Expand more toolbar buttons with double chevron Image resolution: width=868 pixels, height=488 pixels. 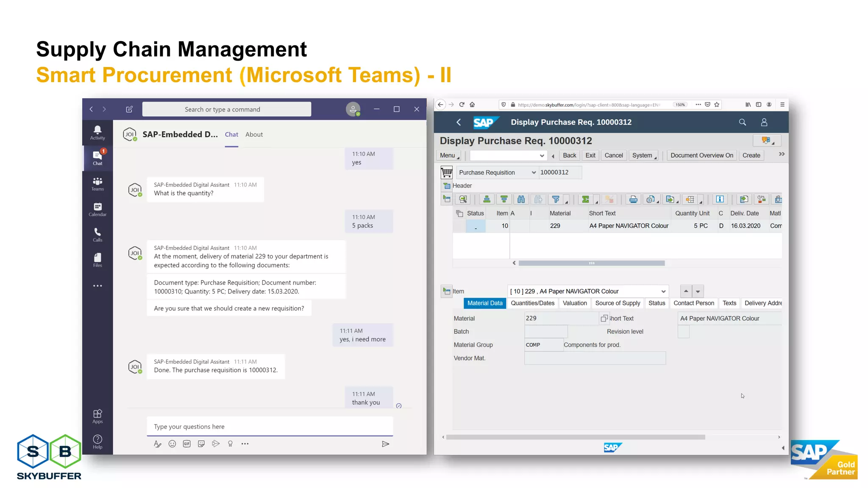pos(782,154)
